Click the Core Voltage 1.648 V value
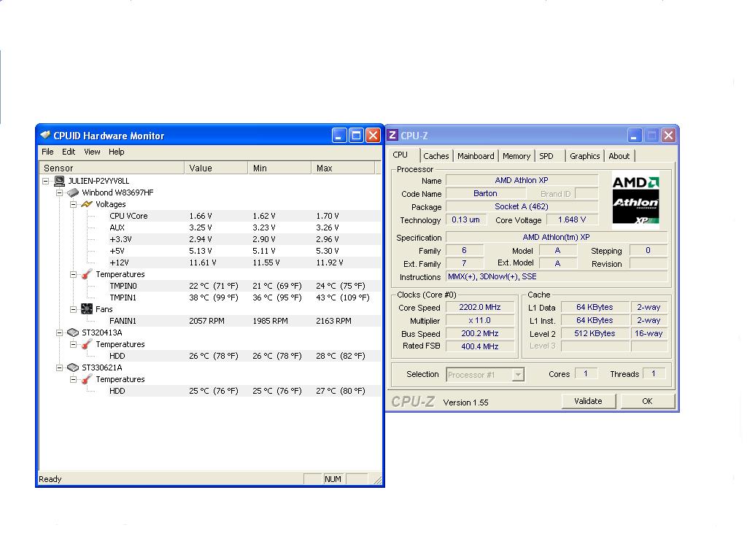Screen dimensions: 747x560 point(572,219)
